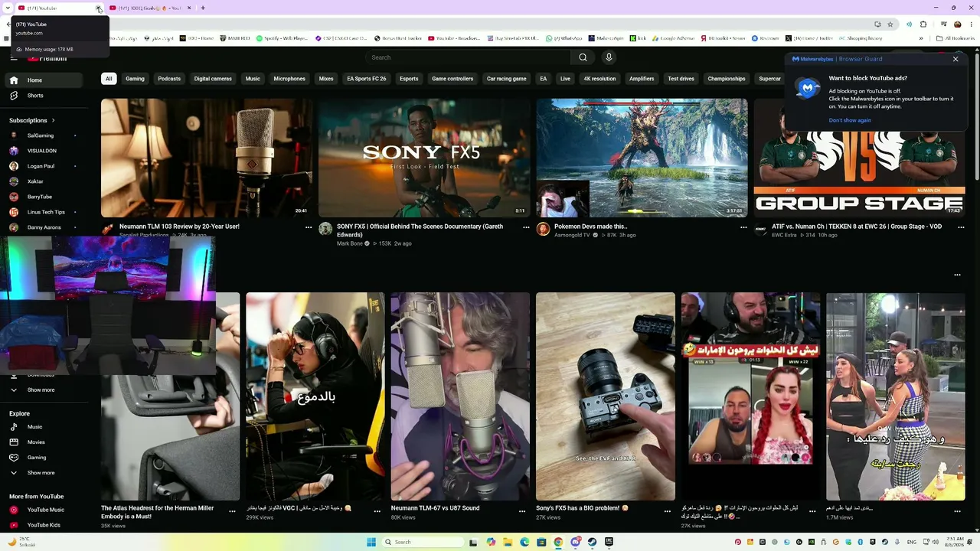Open options for the SONY FX5 video
This screenshot has height=551, width=980.
[x=526, y=227]
